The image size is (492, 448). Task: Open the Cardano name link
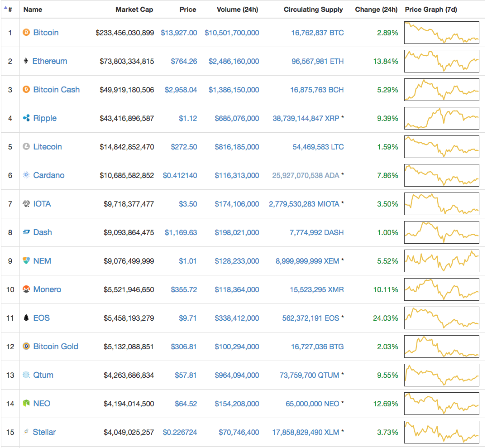click(48, 175)
